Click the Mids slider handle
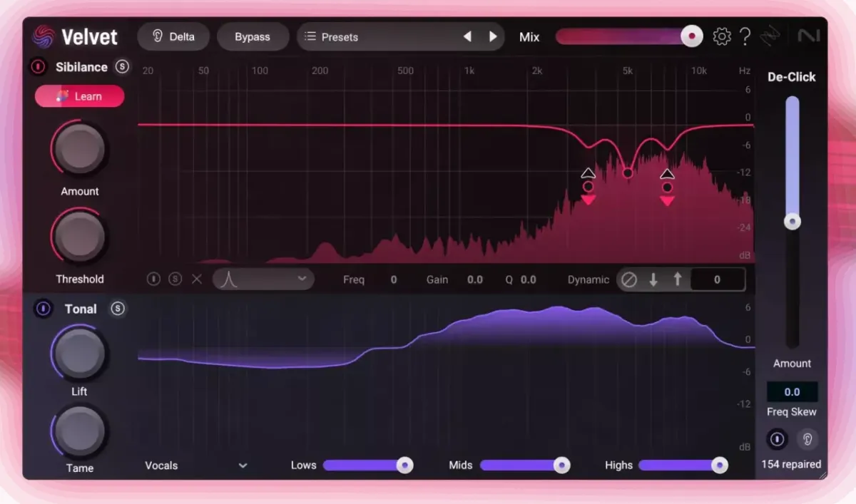The height and width of the screenshot is (504, 856). pyautogui.click(x=562, y=466)
